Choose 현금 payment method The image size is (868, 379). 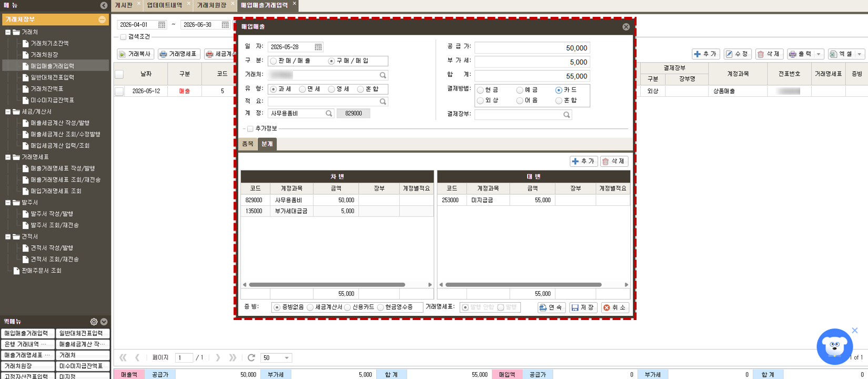480,91
